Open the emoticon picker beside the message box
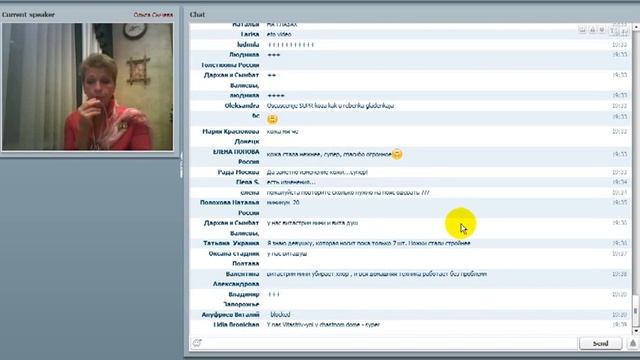640x360 pixels. 197,343
